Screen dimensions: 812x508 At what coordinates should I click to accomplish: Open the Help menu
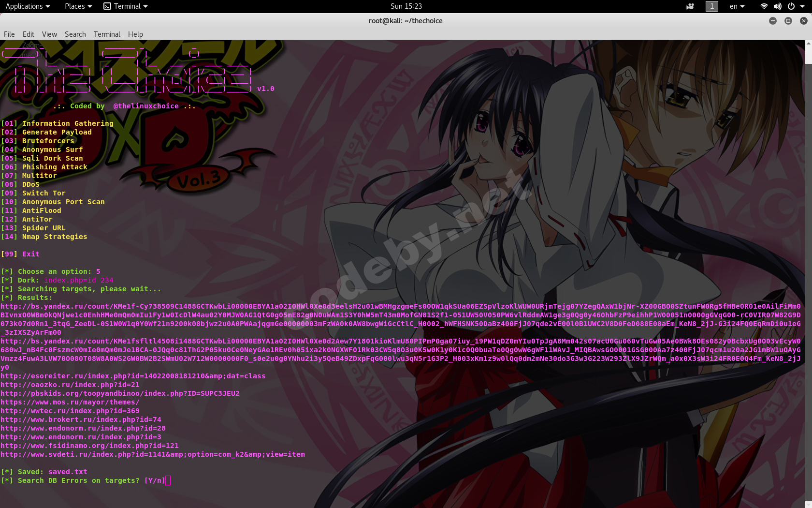135,34
